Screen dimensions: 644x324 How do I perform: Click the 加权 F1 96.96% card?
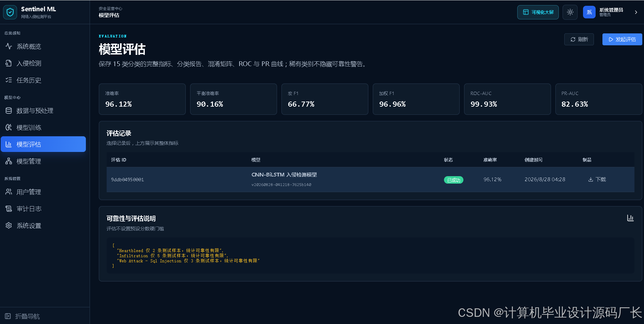tap(416, 99)
